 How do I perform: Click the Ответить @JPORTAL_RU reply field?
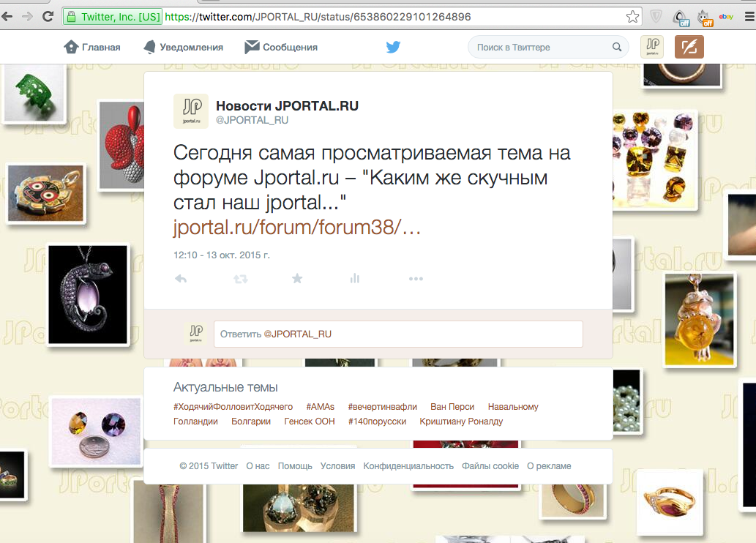coord(398,334)
